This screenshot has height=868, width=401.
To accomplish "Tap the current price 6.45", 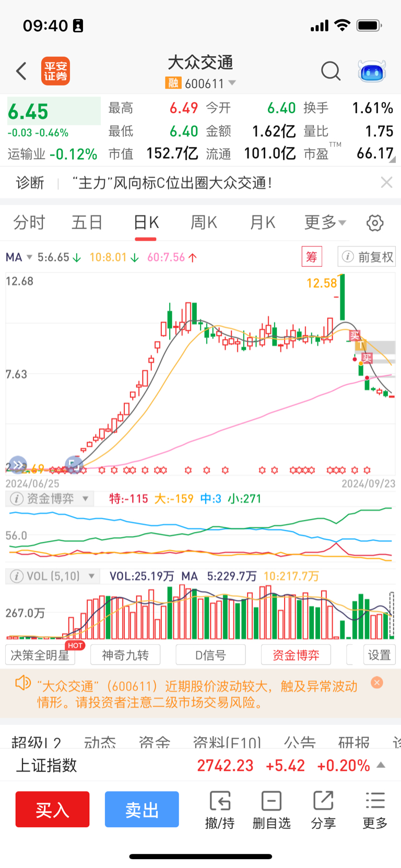I will pyautogui.click(x=28, y=112).
